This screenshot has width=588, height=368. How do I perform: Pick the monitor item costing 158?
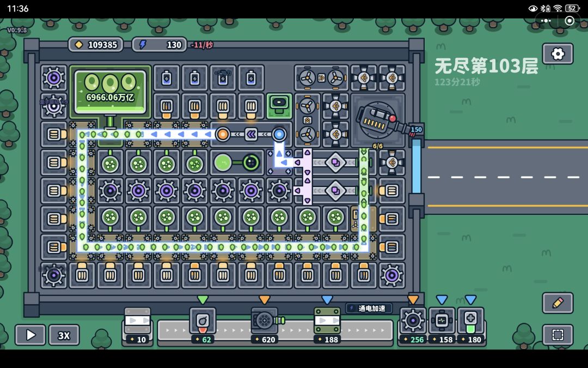pyautogui.click(x=442, y=325)
